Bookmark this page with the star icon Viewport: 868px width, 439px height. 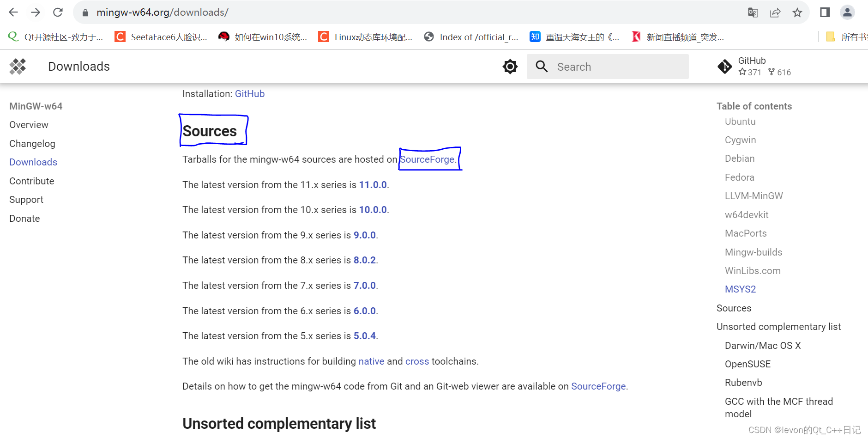click(797, 12)
